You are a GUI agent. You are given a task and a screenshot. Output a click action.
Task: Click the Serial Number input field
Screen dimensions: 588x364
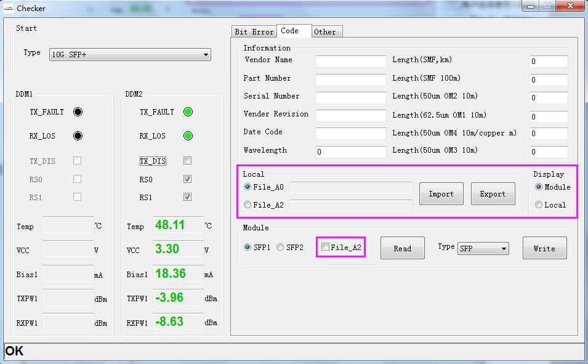[x=350, y=97]
